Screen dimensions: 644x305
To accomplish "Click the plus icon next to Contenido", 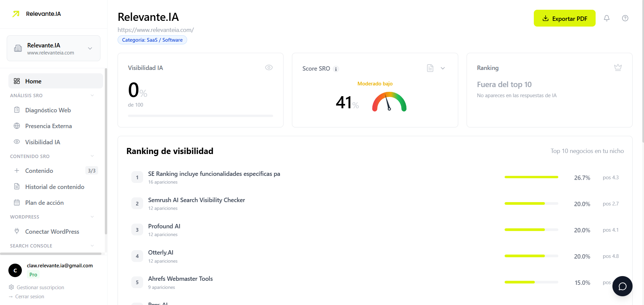I will [x=16, y=170].
